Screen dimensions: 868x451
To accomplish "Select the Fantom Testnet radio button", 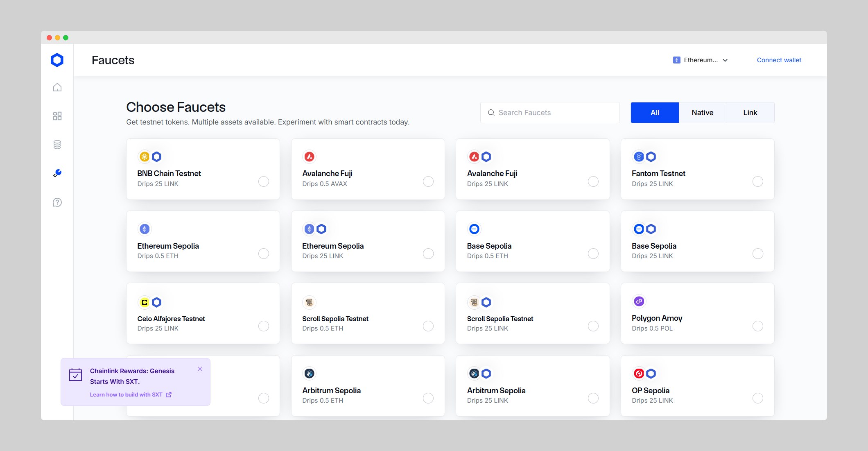I will tap(758, 181).
